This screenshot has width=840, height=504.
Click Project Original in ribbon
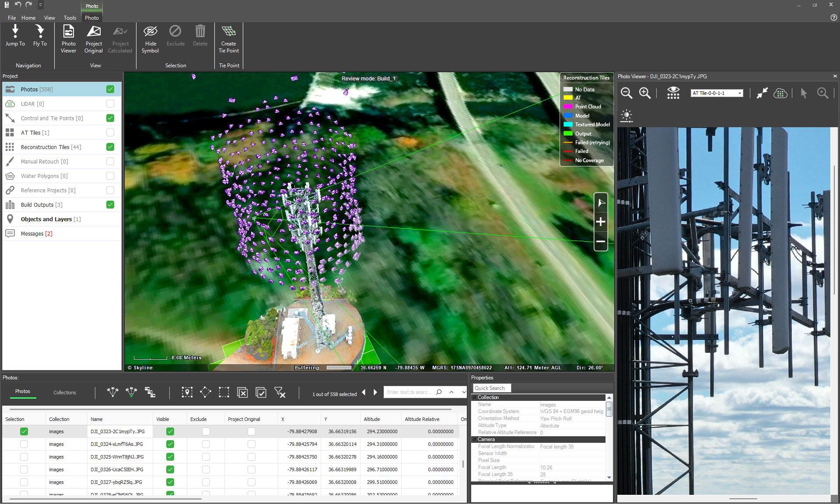[94, 39]
